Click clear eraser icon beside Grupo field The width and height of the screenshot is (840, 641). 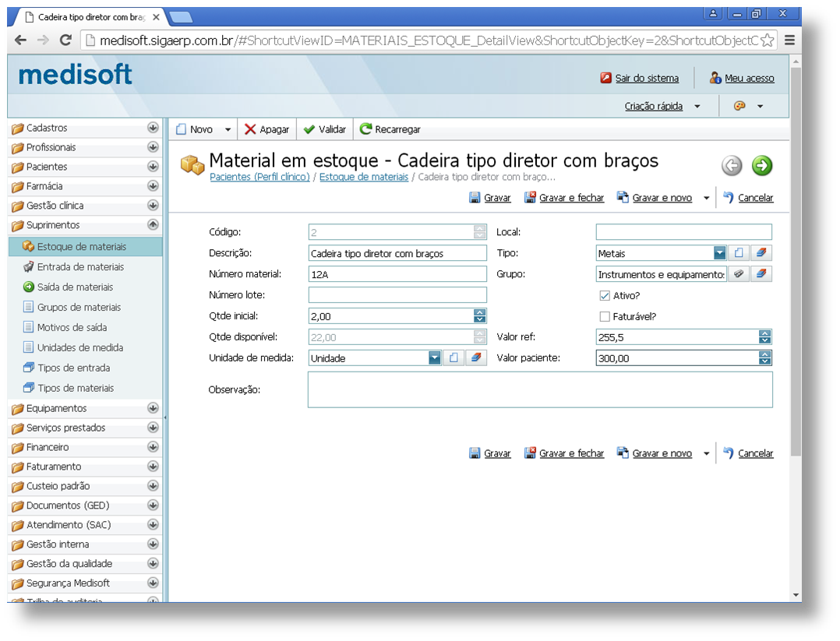(761, 273)
